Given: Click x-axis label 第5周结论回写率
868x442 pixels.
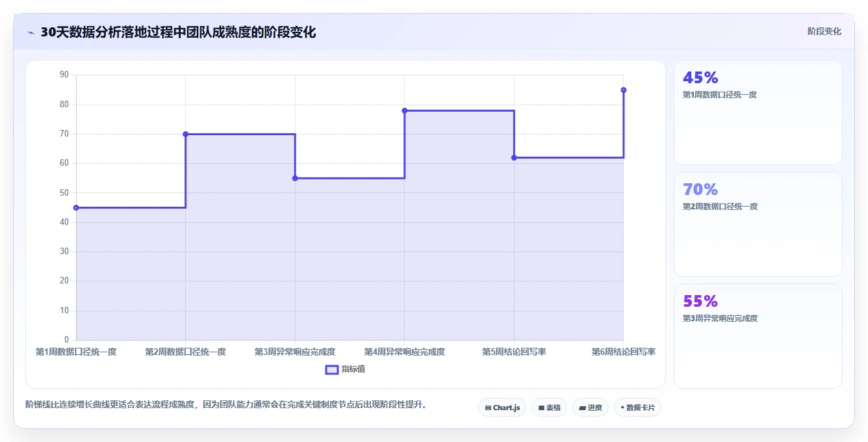Looking at the screenshot, I should pyautogui.click(x=514, y=352).
